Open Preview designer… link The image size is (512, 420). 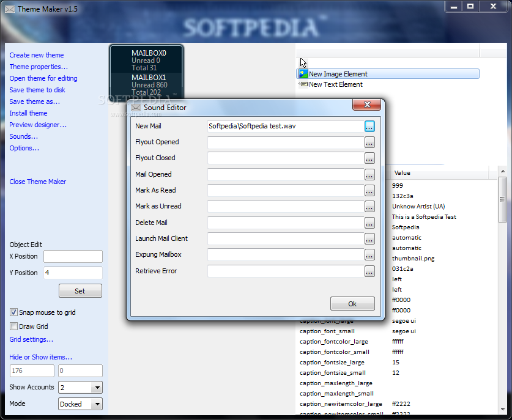pyautogui.click(x=38, y=125)
